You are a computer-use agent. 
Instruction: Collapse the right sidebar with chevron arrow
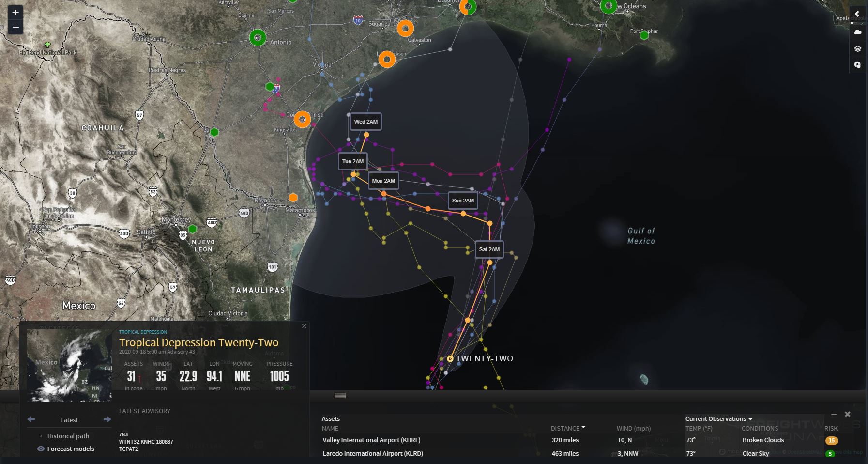pos(857,14)
